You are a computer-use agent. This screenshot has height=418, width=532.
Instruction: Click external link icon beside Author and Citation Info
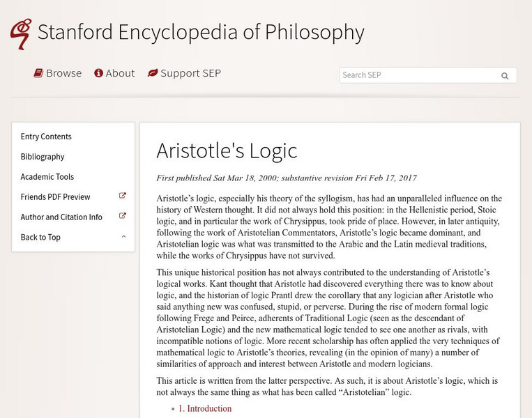pos(123,217)
